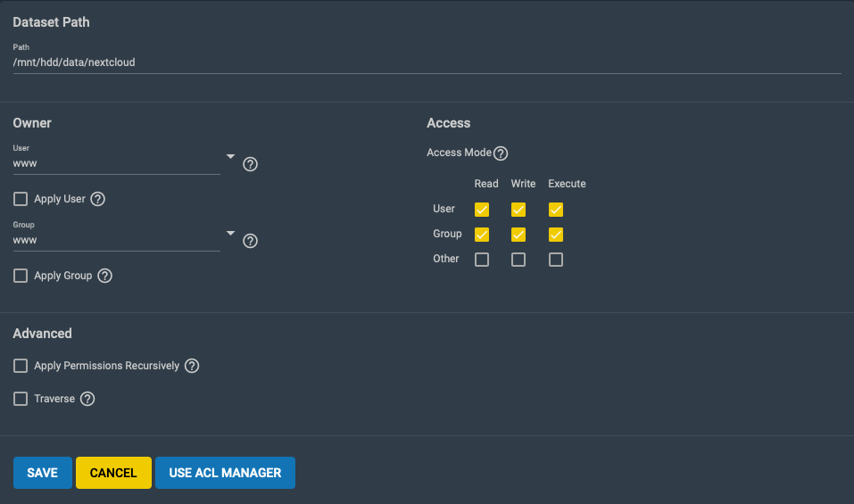The image size is (854, 504).
Task: Open USE ACL MANAGER
Action: pos(225,473)
